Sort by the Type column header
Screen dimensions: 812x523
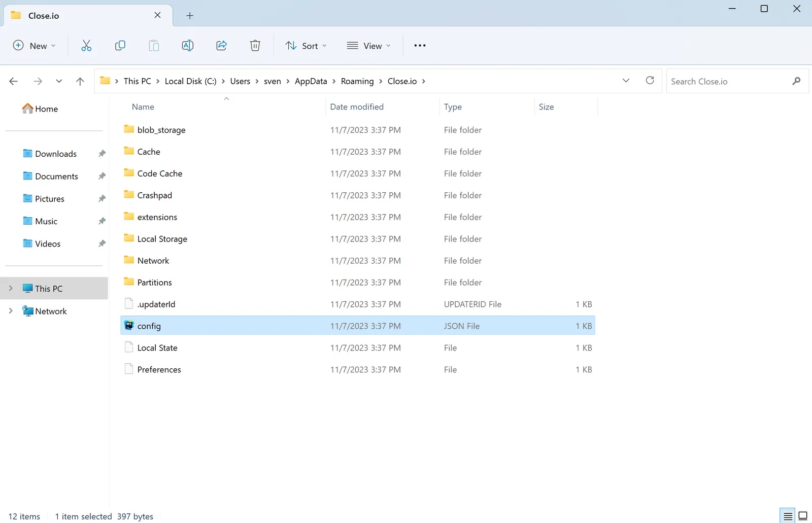click(x=453, y=107)
